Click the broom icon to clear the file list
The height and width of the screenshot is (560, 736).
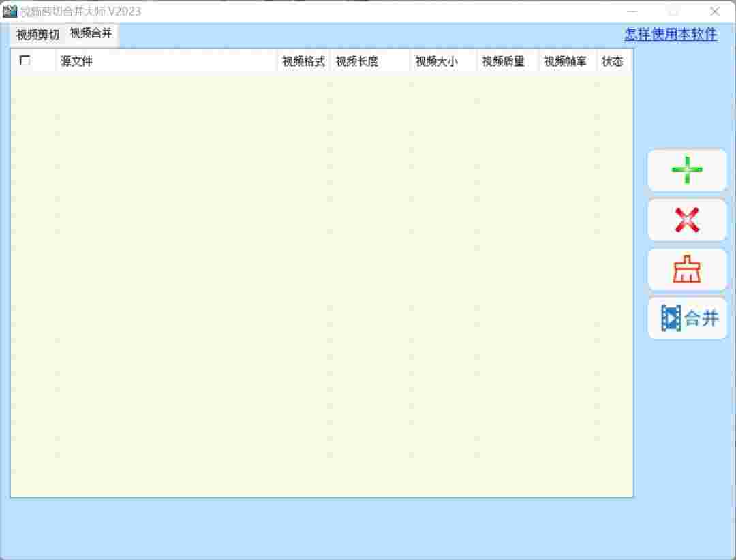(x=686, y=269)
